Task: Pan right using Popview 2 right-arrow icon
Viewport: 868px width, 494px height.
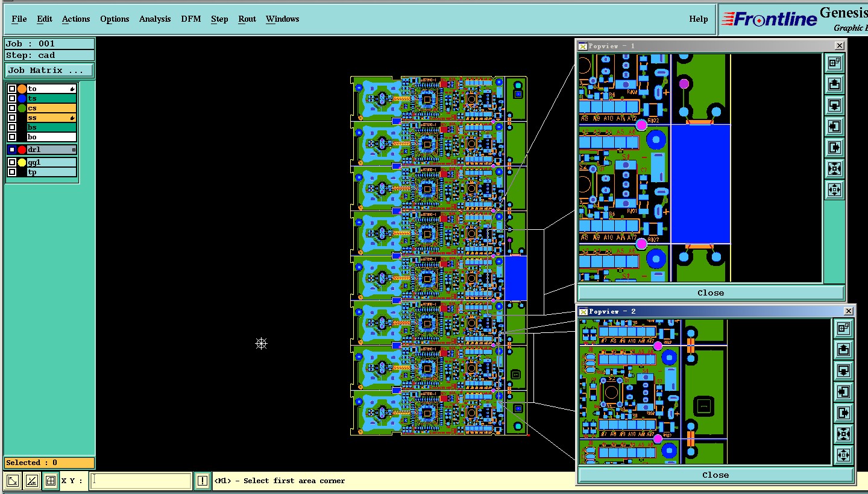Action: point(843,413)
